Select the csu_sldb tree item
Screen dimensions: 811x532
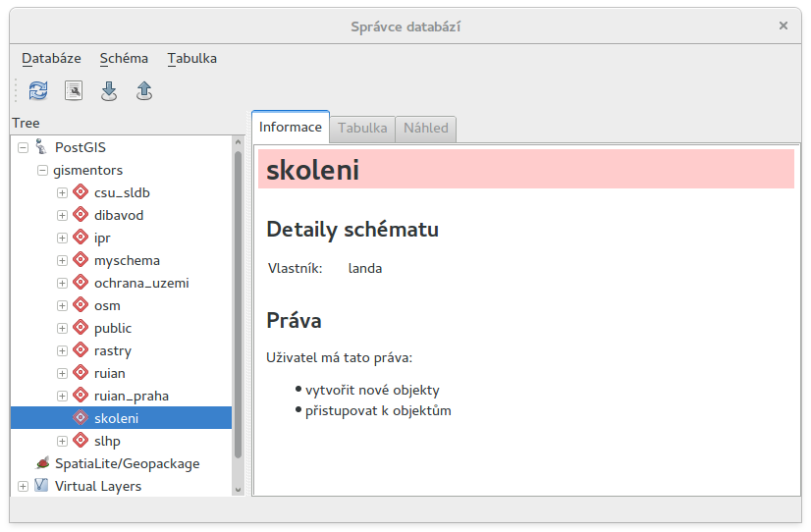pos(122,192)
